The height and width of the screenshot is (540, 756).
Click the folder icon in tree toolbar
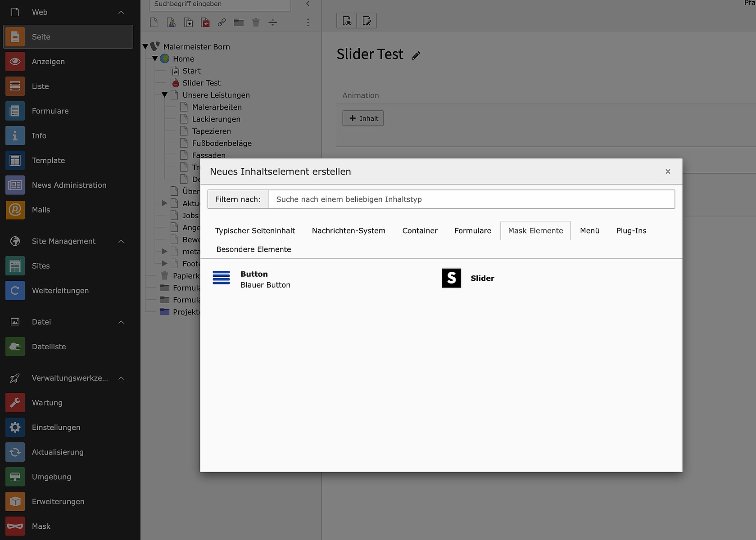[x=239, y=22]
